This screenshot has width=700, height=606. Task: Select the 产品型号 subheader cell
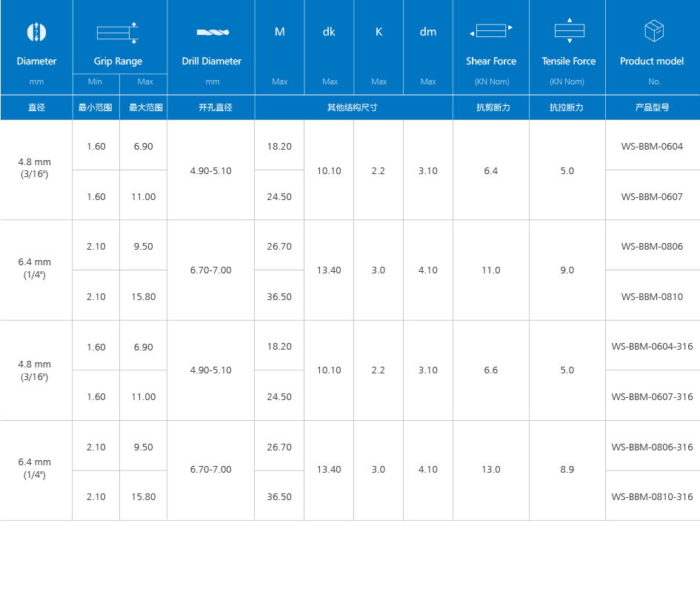click(x=652, y=107)
